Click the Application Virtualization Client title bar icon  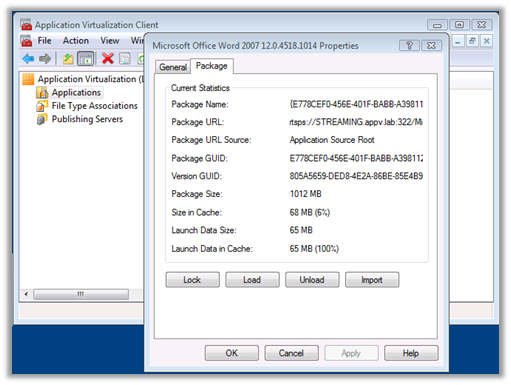pos(26,25)
